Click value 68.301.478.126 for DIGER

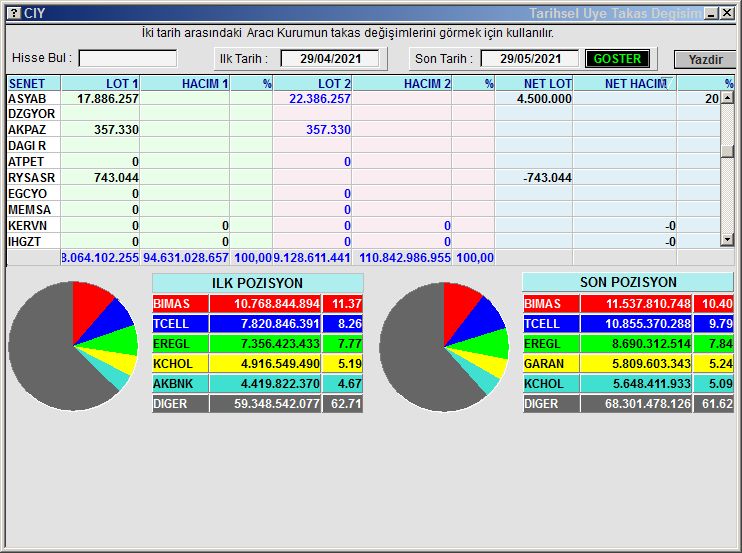coord(636,404)
